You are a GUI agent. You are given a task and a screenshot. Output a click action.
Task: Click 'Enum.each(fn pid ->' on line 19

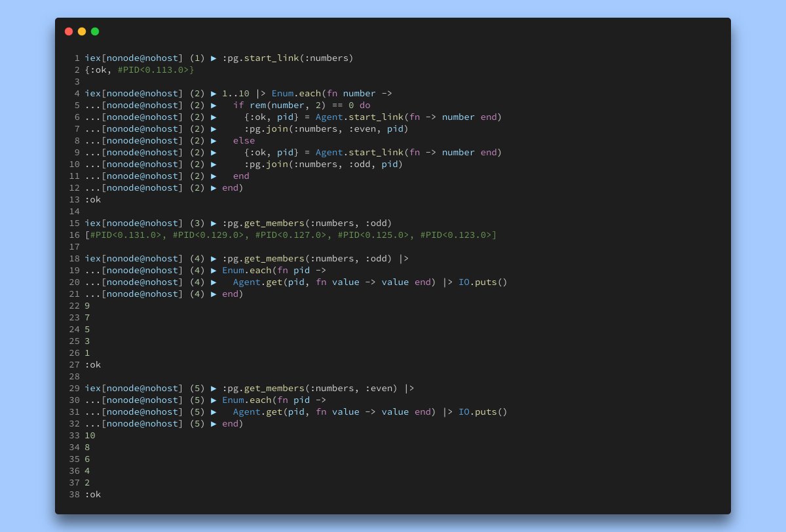tap(274, 270)
